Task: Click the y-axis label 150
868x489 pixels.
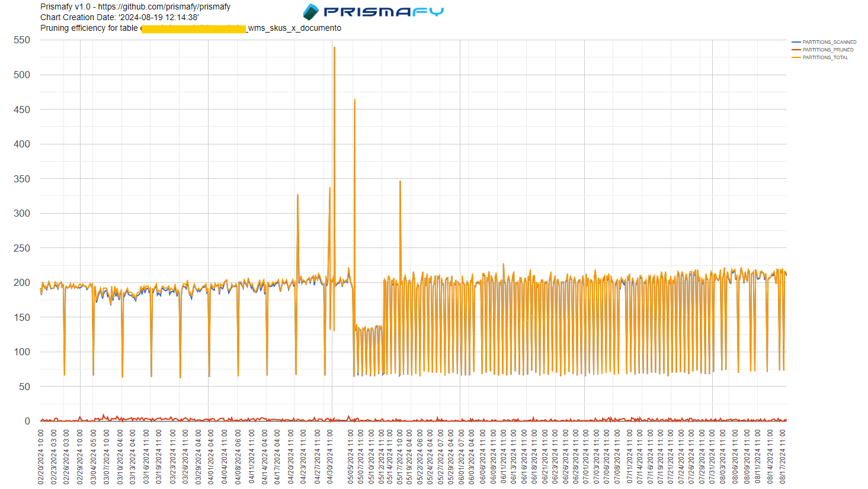Action: (x=22, y=317)
